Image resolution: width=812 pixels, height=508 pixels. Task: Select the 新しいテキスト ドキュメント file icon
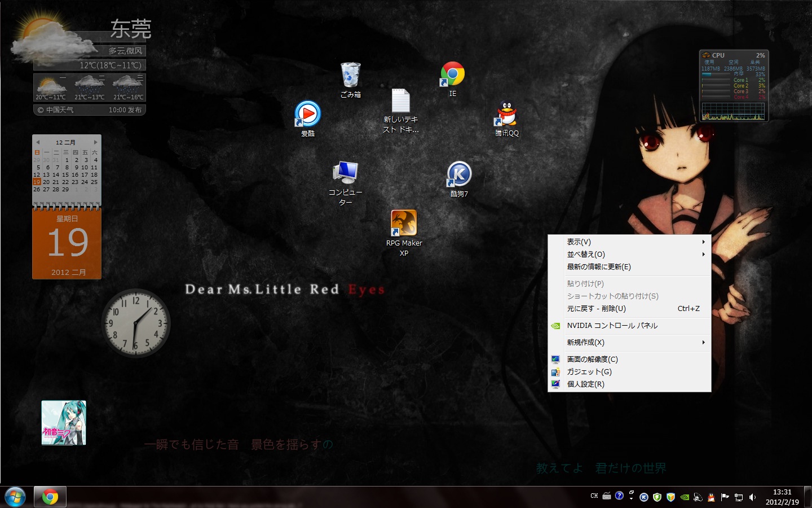coord(401,111)
